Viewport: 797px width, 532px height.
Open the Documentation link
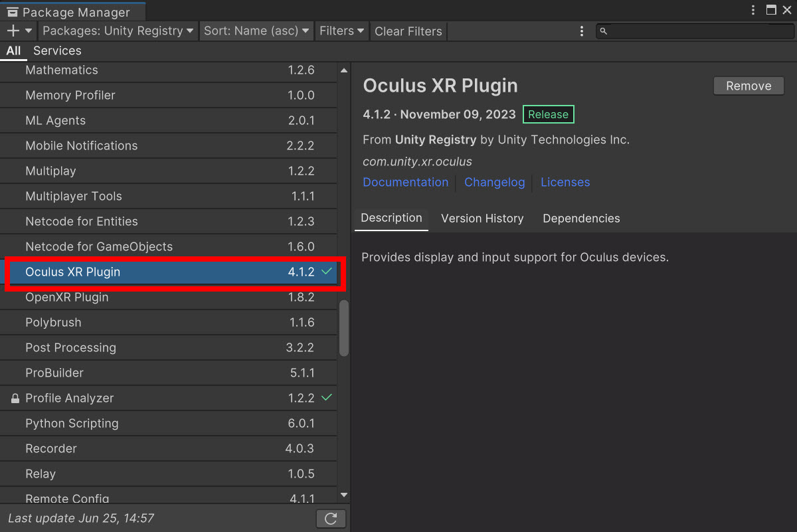point(406,182)
